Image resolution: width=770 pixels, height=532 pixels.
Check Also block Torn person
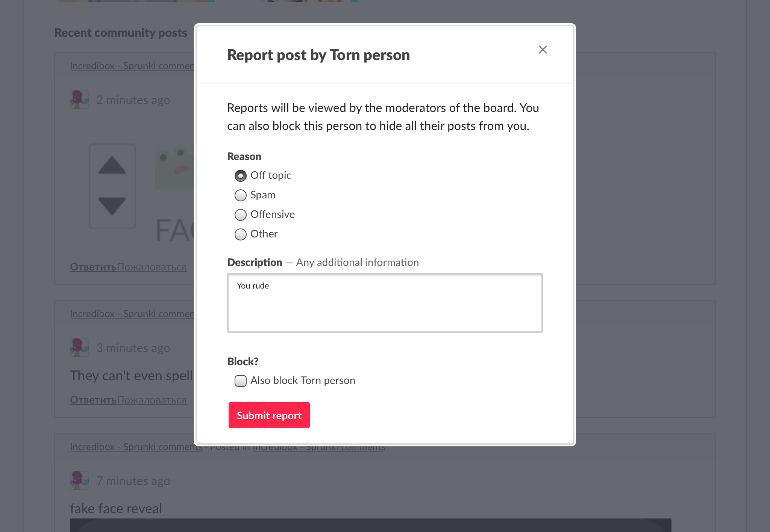point(241,381)
